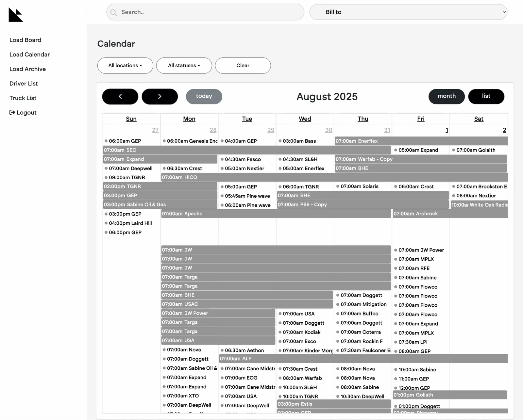The width and height of the screenshot is (523, 420).
Task: Open the 07:00am Warfab - Copy event
Action: tap(421, 159)
